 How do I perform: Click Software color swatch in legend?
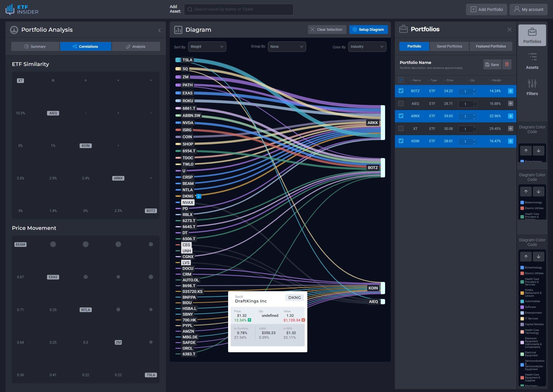522,307
